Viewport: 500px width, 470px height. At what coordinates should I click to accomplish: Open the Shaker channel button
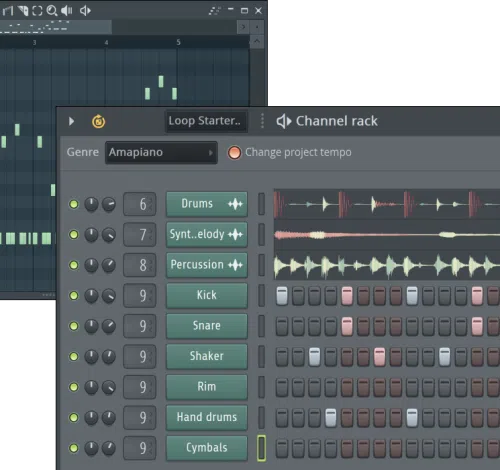pyautogui.click(x=207, y=357)
